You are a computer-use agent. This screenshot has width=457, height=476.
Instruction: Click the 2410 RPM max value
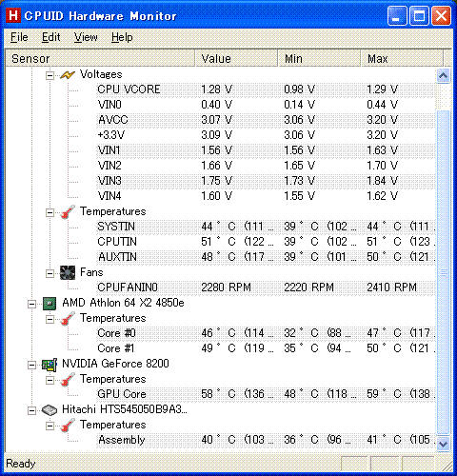click(x=391, y=288)
